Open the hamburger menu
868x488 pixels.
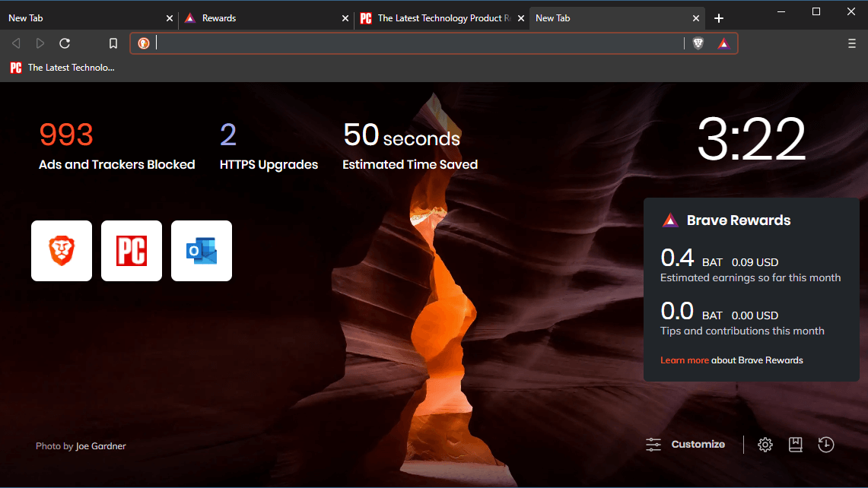click(851, 43)
